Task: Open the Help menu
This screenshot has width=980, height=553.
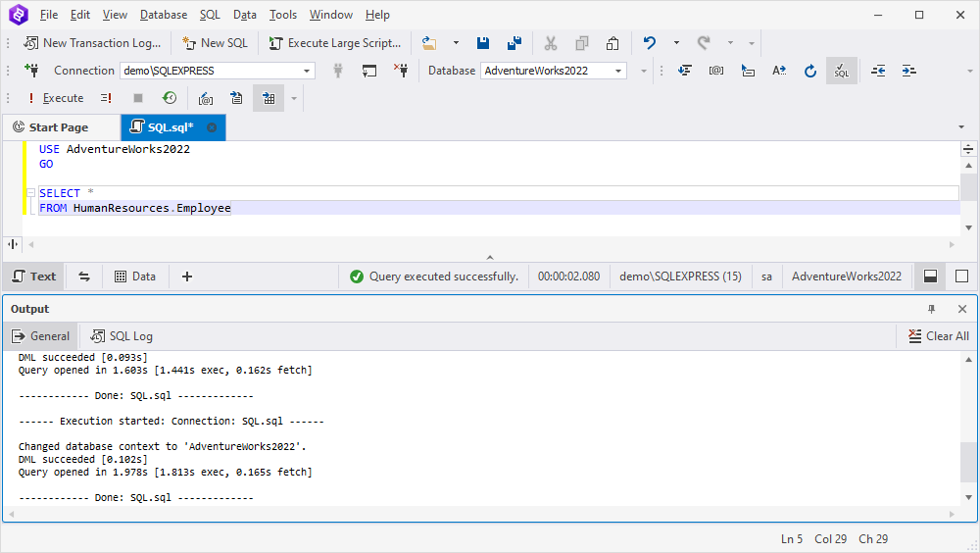Action: pos(377,15)
